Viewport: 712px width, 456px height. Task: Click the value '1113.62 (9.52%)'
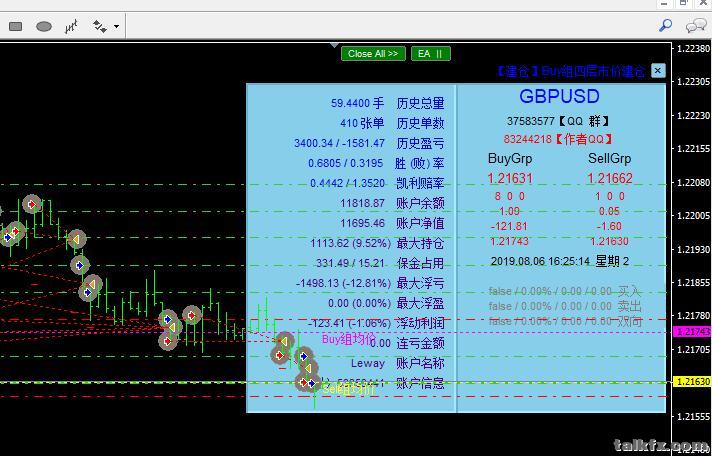tap(350, 243)
